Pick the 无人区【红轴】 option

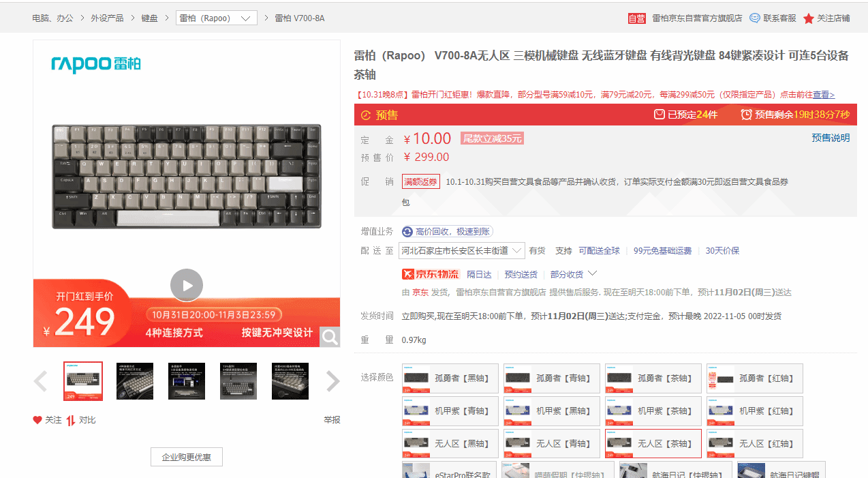point(755,443)
